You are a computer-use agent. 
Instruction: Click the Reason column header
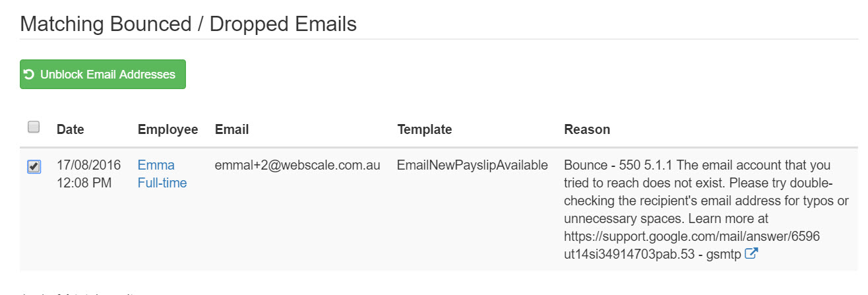(x=587, y=129)
